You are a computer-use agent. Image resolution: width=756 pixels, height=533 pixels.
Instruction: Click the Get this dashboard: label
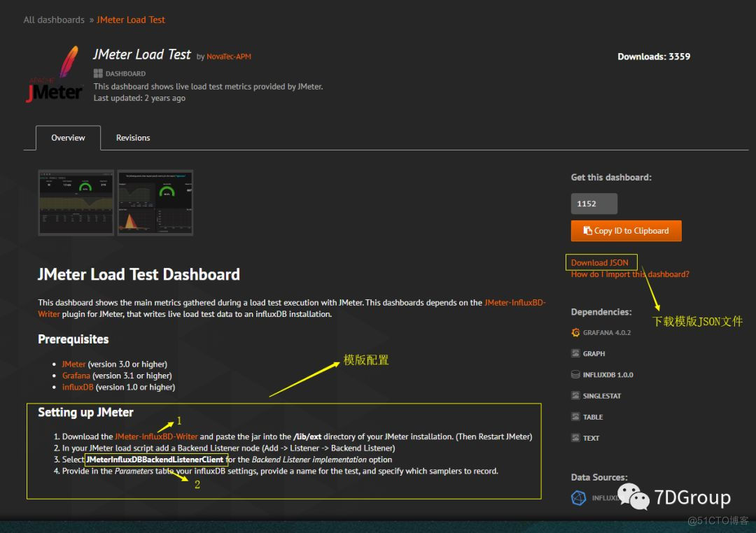pos(611,178)
